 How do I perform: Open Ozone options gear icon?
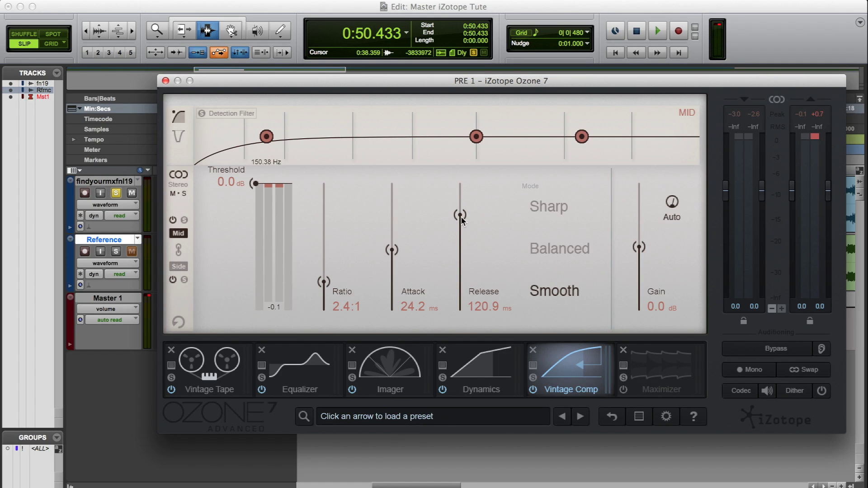point(666,416)
